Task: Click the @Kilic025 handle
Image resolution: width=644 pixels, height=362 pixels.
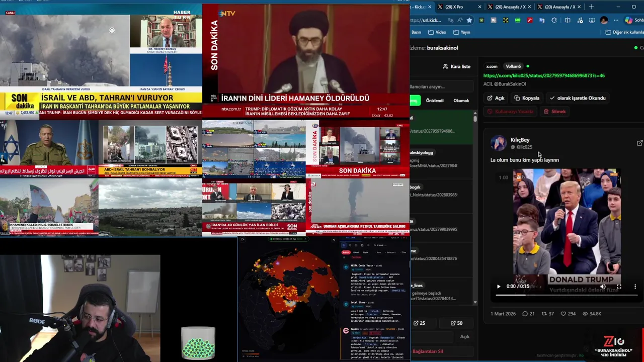Action: point(521,147)
